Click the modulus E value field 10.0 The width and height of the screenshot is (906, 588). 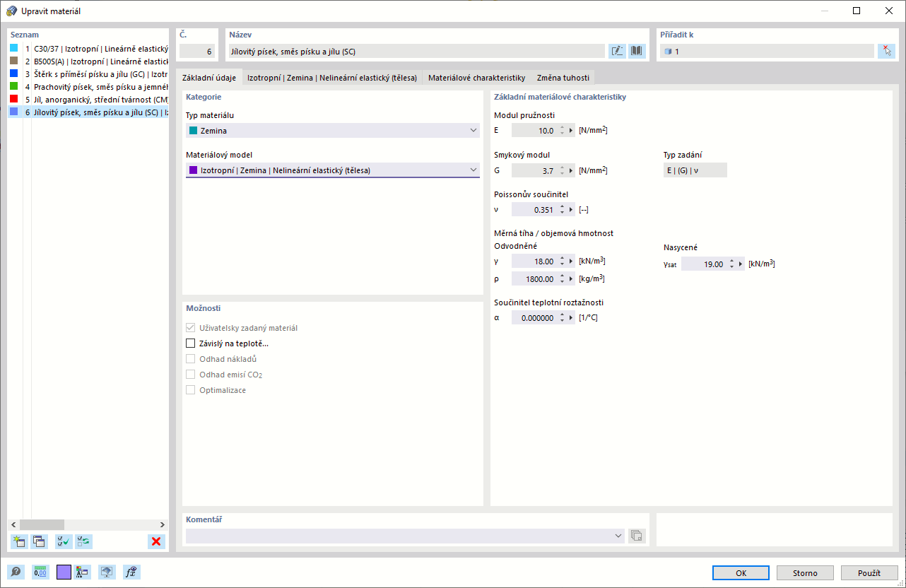(x=534, y=131)
